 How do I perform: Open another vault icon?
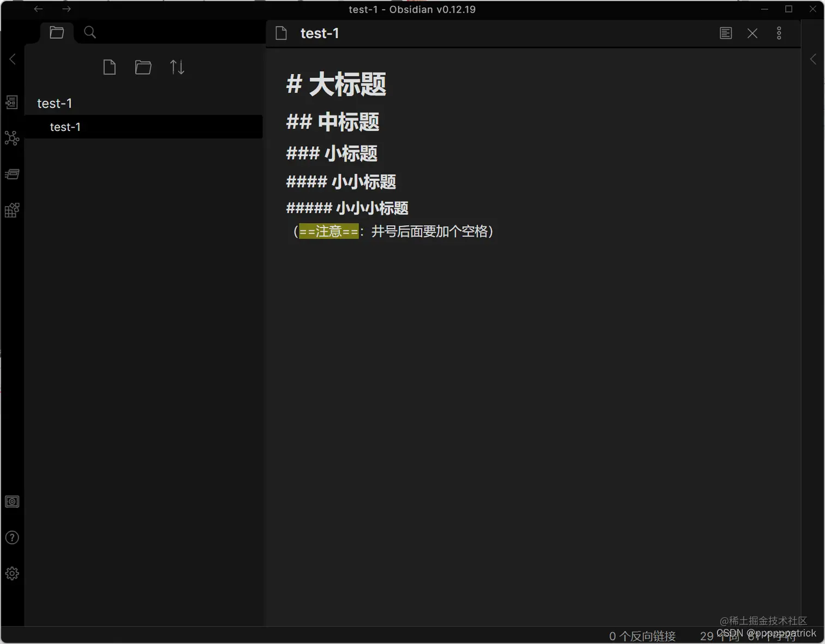coord(12,502)
